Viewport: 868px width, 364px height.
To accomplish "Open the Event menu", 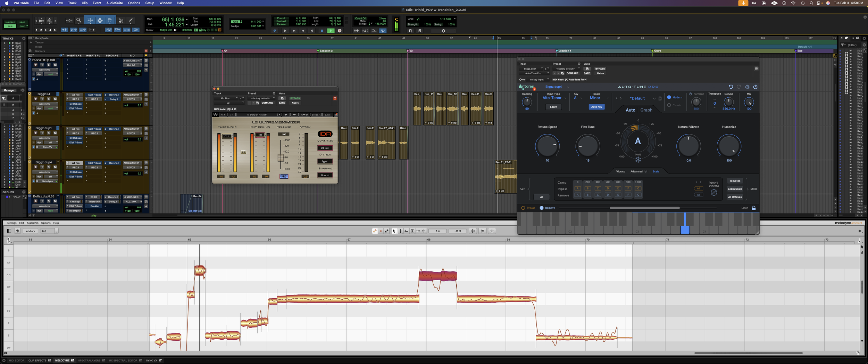I will pyautogui.click(x=97, y=3).
